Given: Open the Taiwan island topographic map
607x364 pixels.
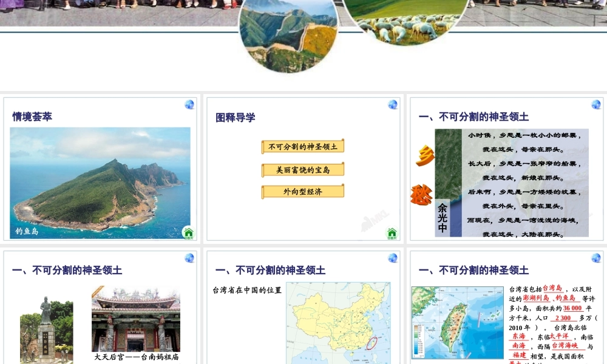Looking at the screenshot, I should click(x=458, y=323).
